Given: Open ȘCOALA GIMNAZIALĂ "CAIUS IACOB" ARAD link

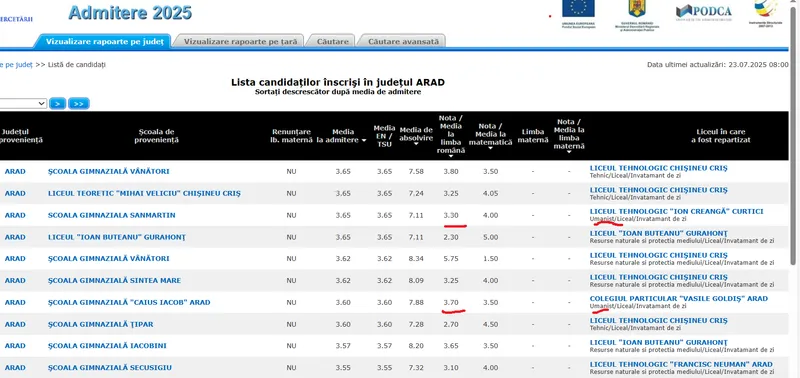Looking at the screenshot, I should (129, 303).
